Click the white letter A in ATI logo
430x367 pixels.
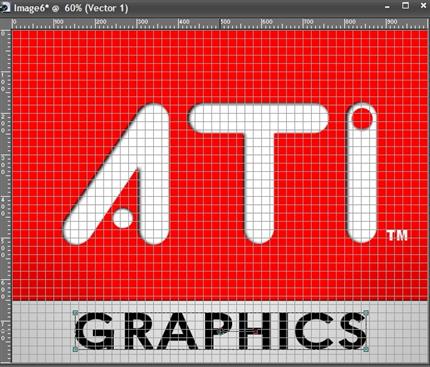click(x=117, y=174)
